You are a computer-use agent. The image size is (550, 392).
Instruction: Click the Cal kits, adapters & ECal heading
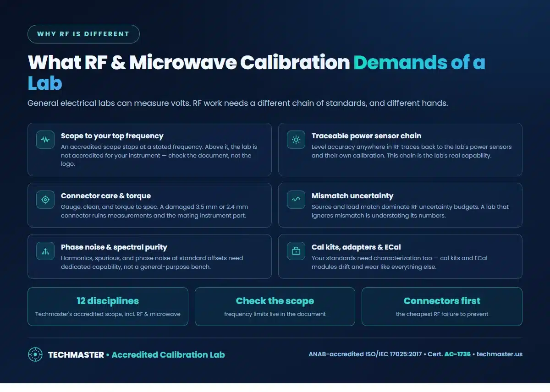tap(356, 247)
